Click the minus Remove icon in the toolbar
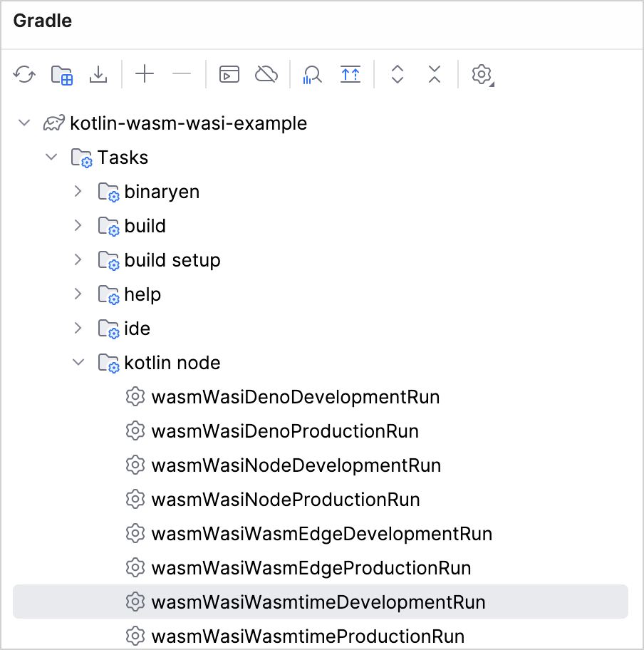This screenshot has height=650, width=644. coord(182,74)
